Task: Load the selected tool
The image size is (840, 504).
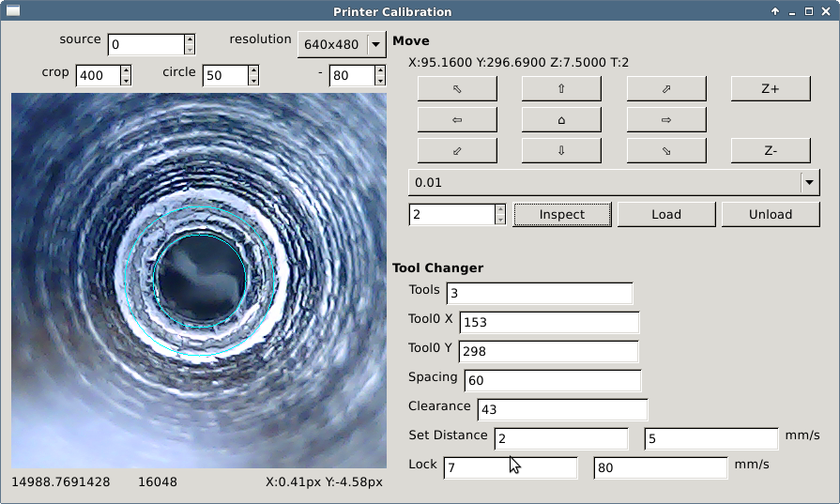Action: pyautogui.click(x=666, y=214)
